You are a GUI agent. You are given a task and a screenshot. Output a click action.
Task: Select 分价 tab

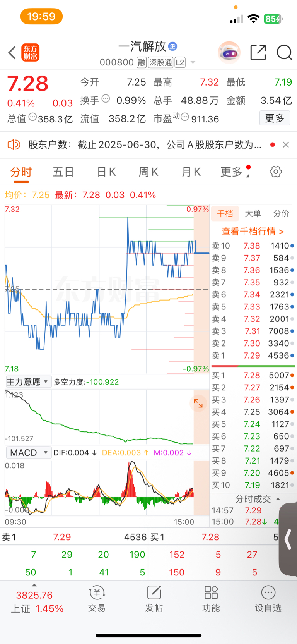click(281, 213)
